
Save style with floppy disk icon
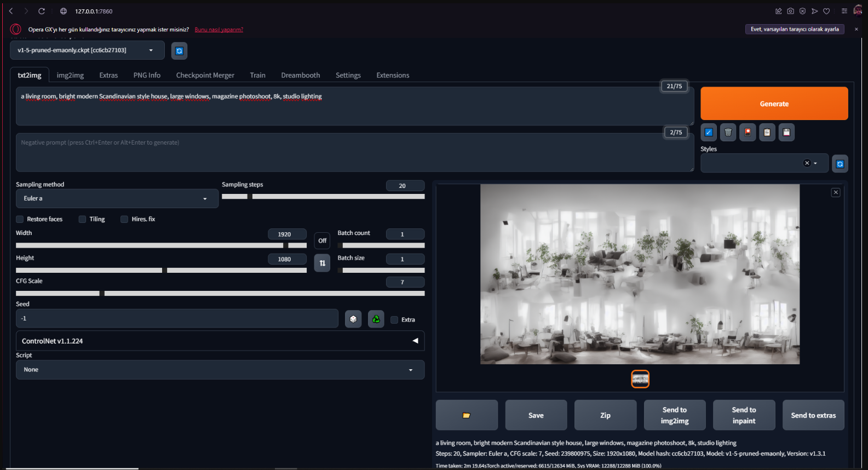786,132
